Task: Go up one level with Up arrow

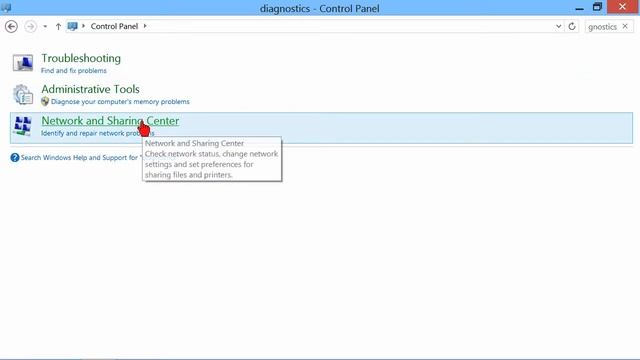Action: point(58,27)
